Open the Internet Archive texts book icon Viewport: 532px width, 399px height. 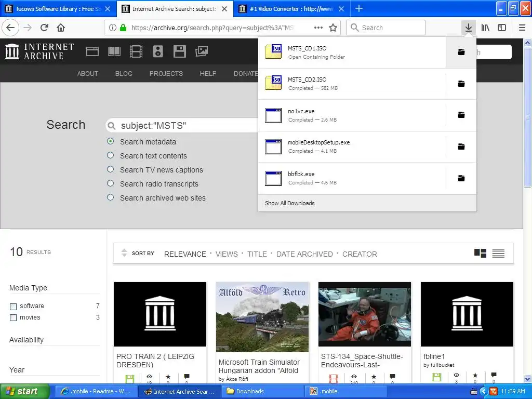pyautogui.click(x=114, y=51)
